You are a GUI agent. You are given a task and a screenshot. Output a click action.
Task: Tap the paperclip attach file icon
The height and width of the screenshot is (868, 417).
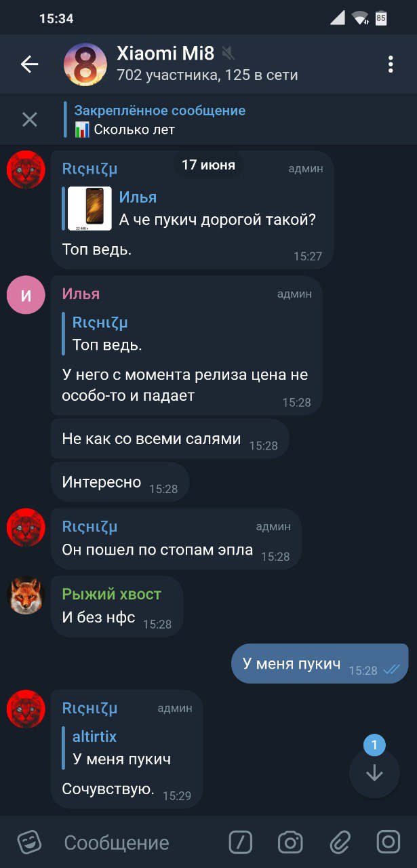(340, 842)
